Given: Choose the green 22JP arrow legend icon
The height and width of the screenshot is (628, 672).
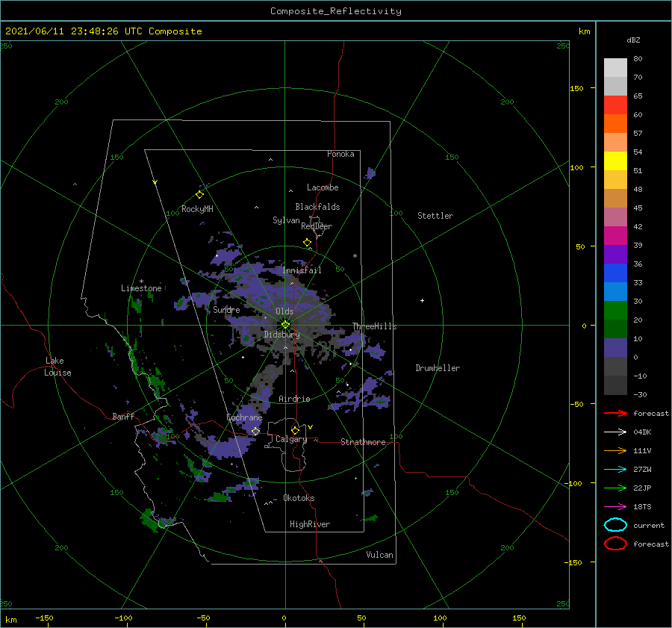Looking at the screenshot, I should point(615,488).
